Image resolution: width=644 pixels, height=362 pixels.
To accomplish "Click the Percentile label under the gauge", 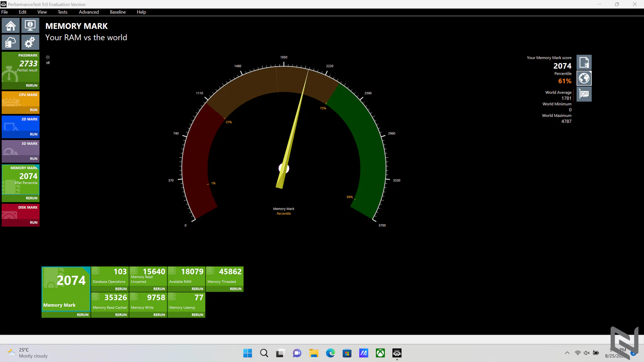I will (284, 214).
